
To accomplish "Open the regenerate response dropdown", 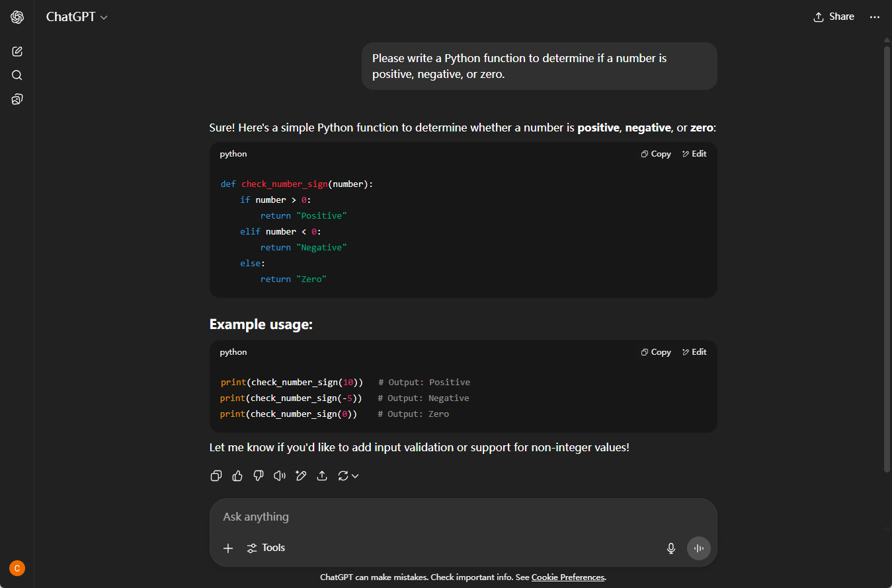I will [x=348, y=476].
